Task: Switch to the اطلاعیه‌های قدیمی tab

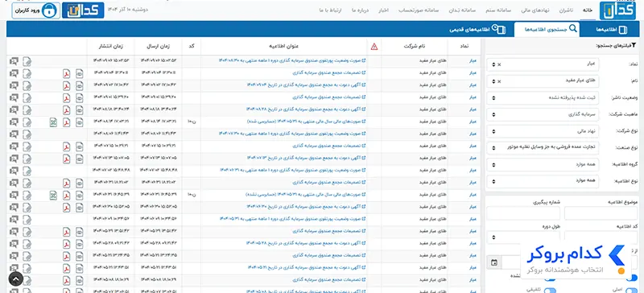Action: (x=477, y=30)
